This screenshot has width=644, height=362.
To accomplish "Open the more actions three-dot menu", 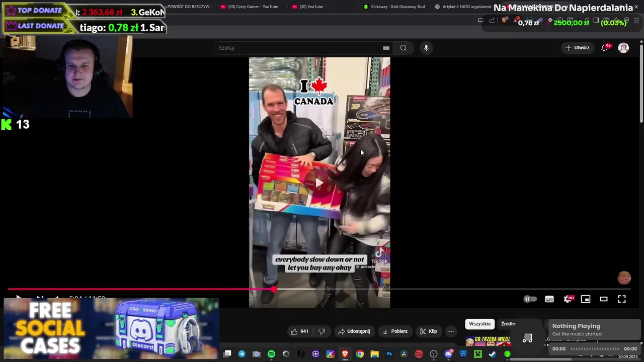I will (x=451, y=331).
